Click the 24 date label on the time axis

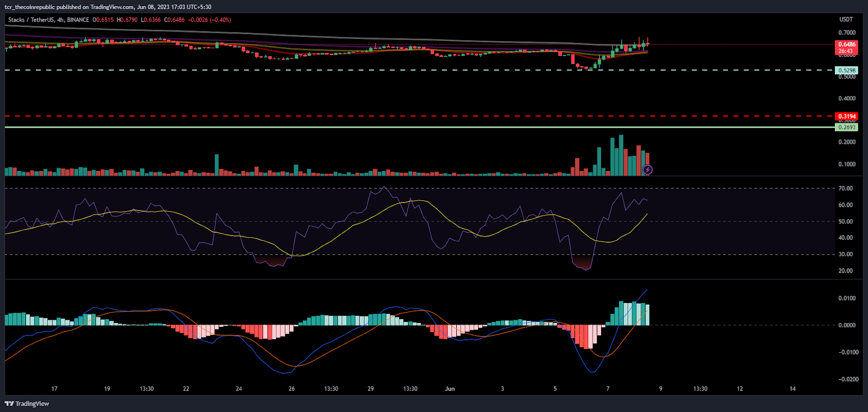[x=239, y=389]
